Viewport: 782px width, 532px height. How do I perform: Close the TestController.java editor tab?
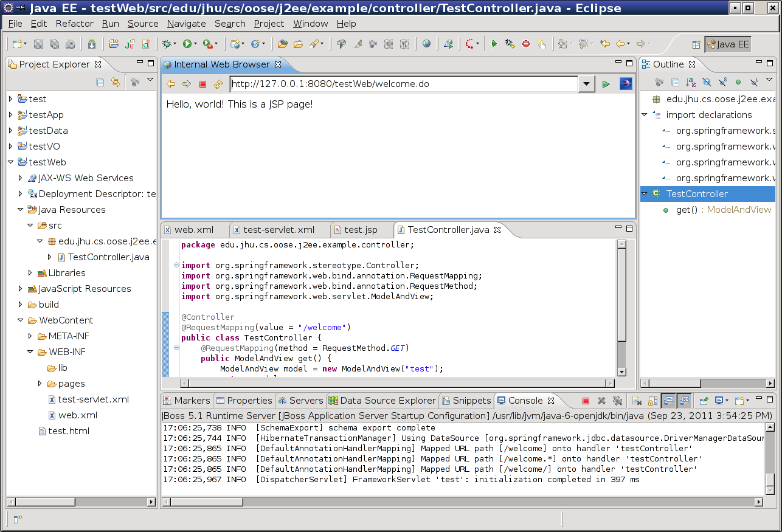tap(497, 230)
